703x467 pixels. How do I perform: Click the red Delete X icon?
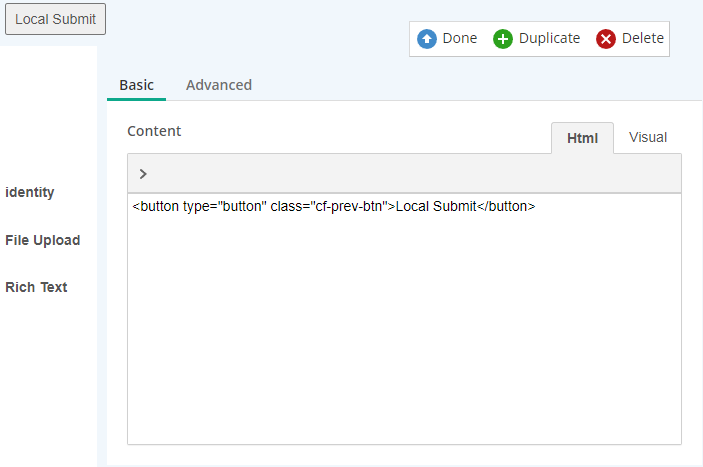606,39
